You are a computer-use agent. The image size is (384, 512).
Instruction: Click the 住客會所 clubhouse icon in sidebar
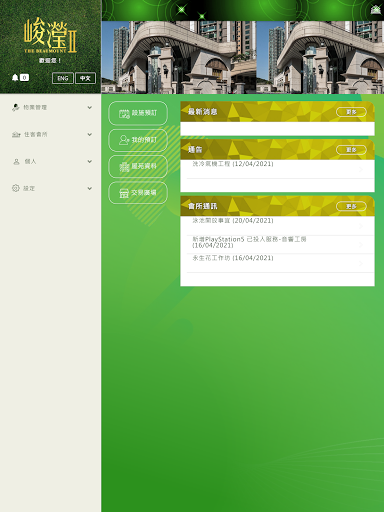16,134
